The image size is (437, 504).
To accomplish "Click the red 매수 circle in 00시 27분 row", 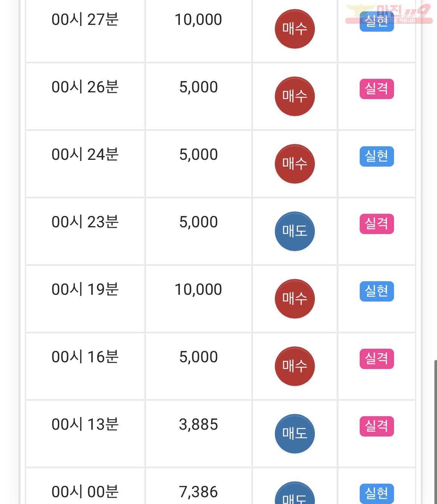I will pos(294,29).
